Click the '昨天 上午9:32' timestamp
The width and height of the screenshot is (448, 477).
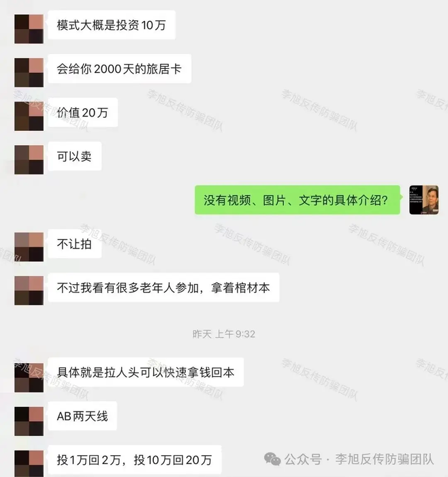tap(224, 334)
